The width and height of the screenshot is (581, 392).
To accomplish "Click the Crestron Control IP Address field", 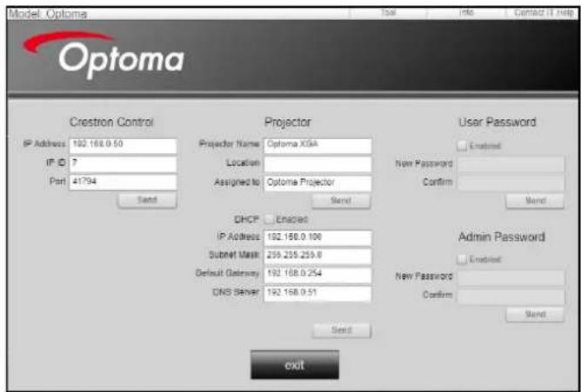I will tap(123, 146).
